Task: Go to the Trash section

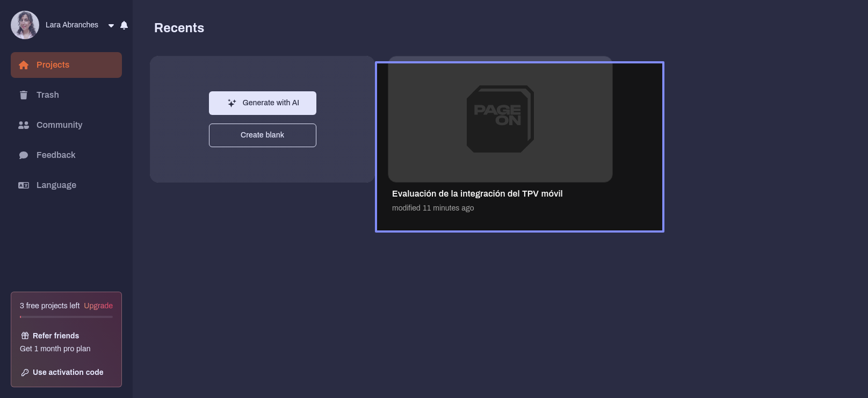Action: (x=48, y=95)
